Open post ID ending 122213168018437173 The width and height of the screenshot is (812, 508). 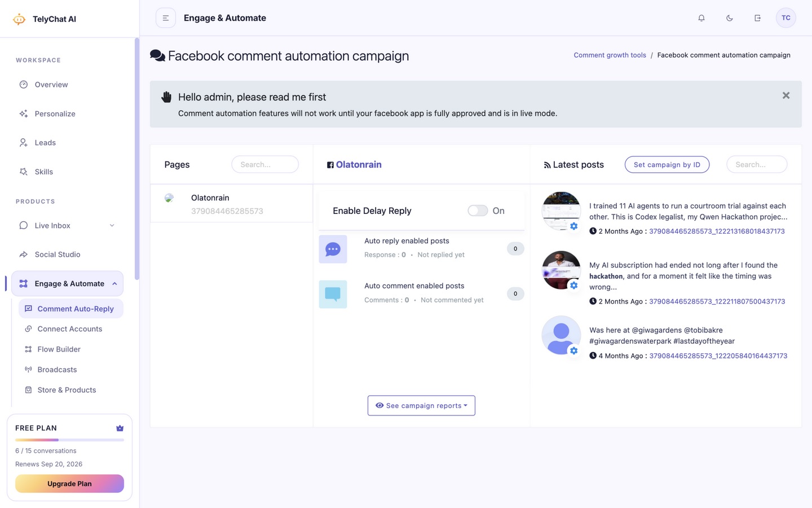pos(717,231)
